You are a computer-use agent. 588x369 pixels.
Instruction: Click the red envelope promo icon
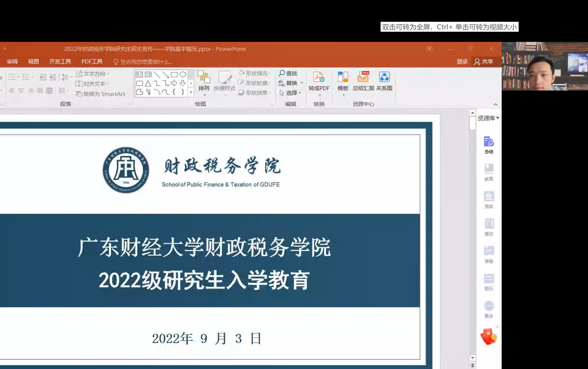[x=489, y=337]
